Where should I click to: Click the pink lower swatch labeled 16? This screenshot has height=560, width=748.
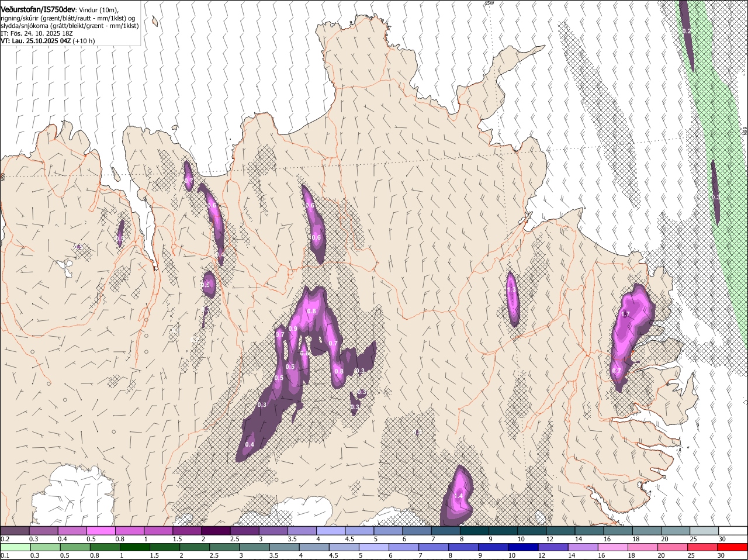(614, 548)
